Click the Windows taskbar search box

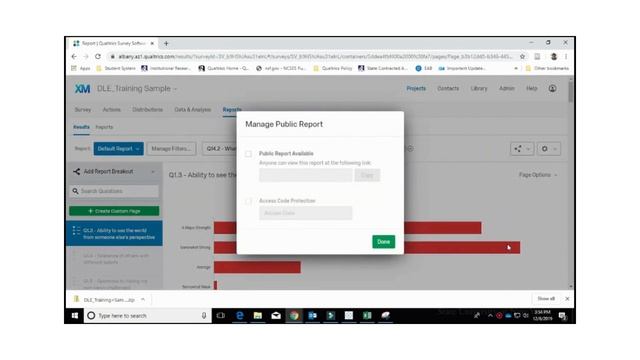148,316
